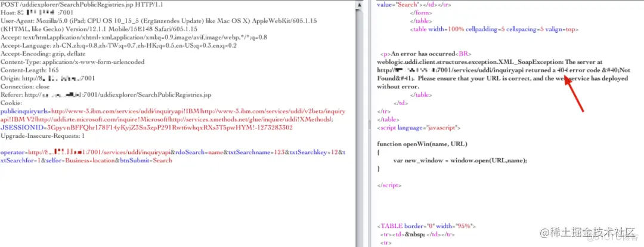644x247 pixels.
Task: Click the User-Agent header's first line
Action: (159, 21)
